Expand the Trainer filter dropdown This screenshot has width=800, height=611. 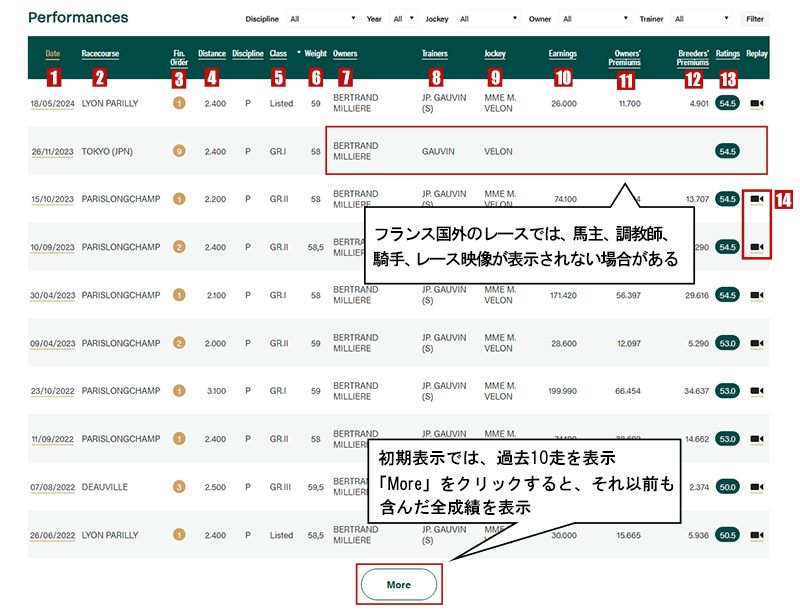[x=703, y=18]
